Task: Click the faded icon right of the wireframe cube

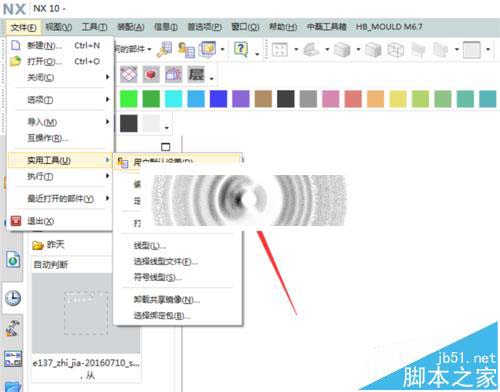Action: pyautogui.click(x=418, y=50)
